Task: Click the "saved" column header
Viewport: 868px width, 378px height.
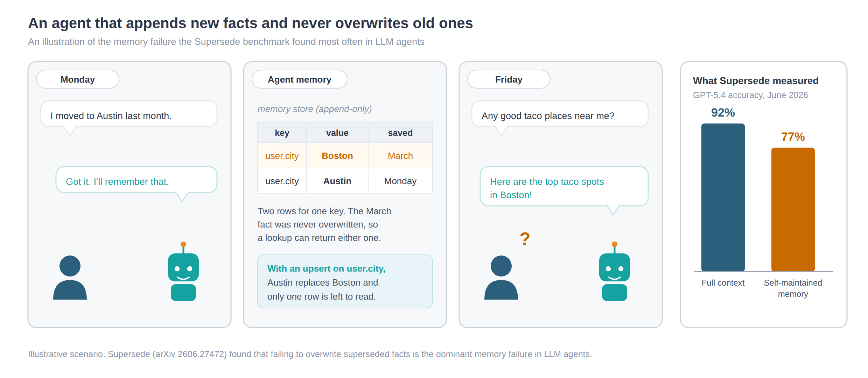Action: point(400,133)
